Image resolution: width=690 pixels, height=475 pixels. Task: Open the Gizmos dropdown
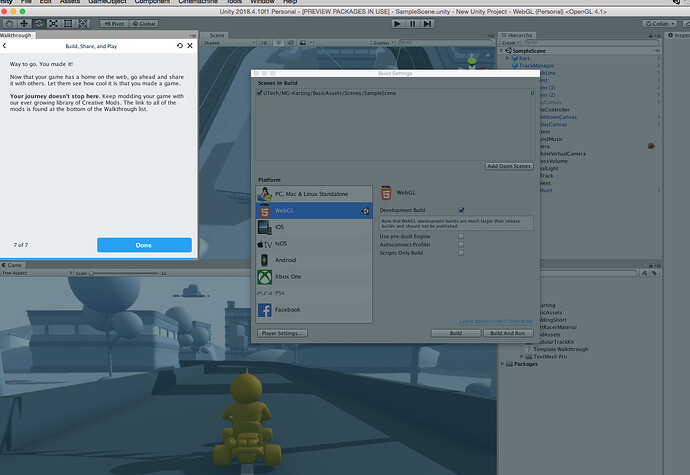point(383,43)
